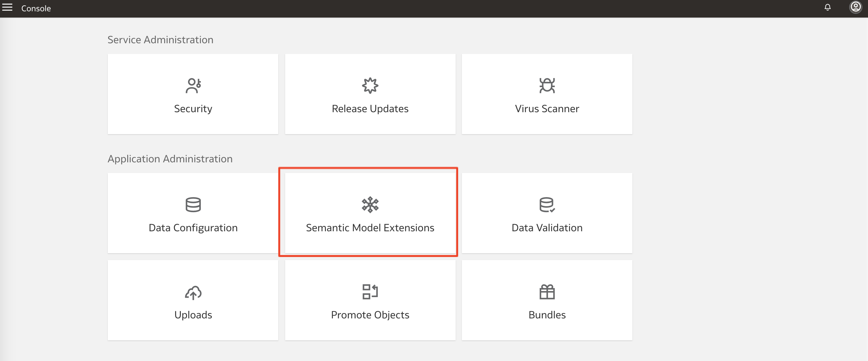The height and width of the screenshot is (361, 868).
Task: Click the Virus Scanner tile
Action: pyautogui.click(x=546, y=94)
